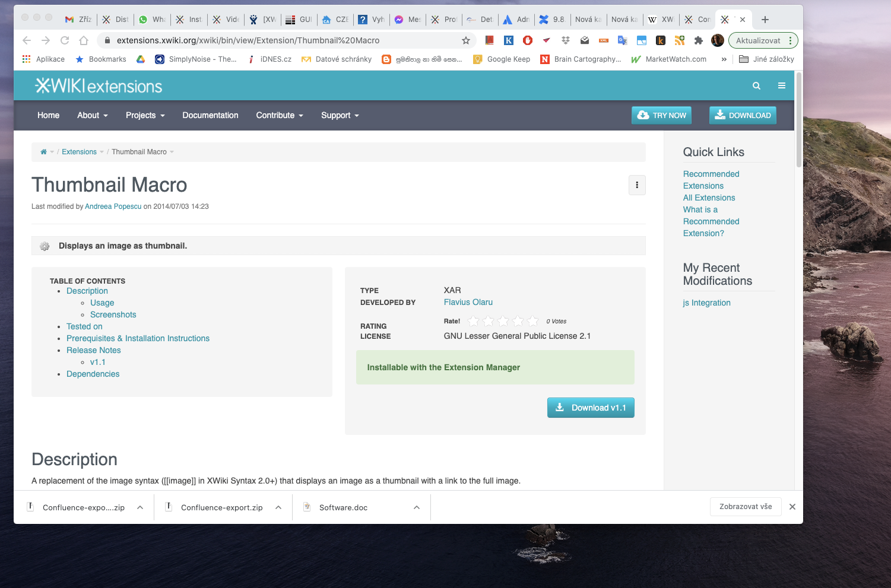
Task: Click the Download v1.1 button
Action: point(591,408)
